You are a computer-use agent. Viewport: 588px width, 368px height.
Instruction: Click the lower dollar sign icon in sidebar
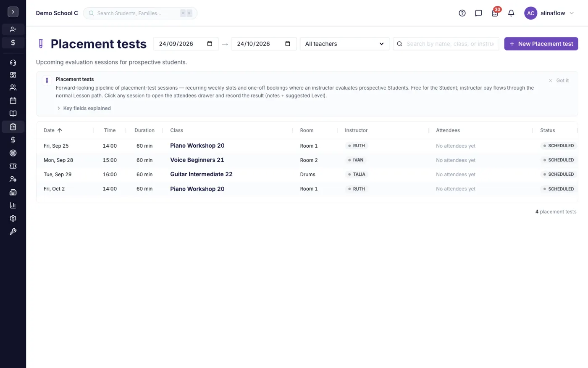point(13,140)
